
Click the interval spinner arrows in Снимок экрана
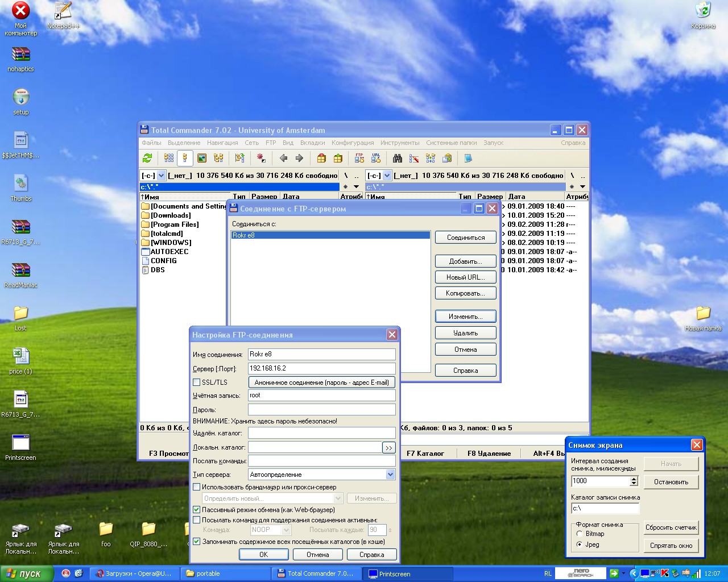(634, 481)
